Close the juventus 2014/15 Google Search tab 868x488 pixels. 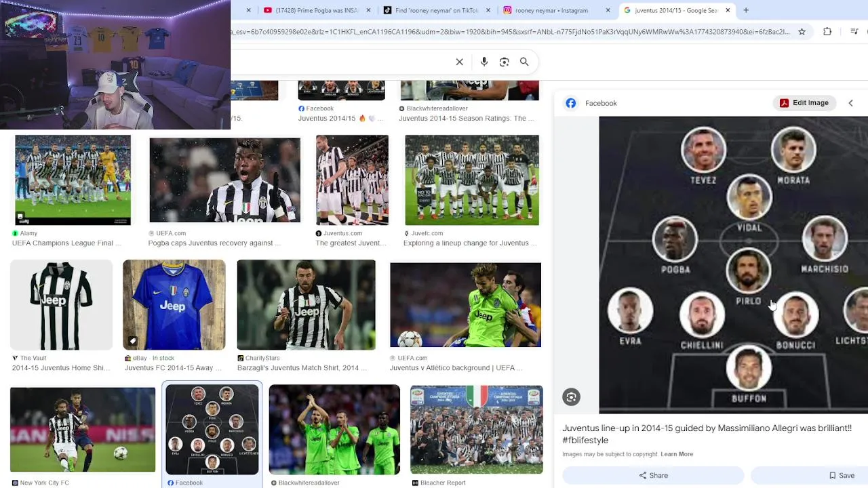tap(728, 10)
